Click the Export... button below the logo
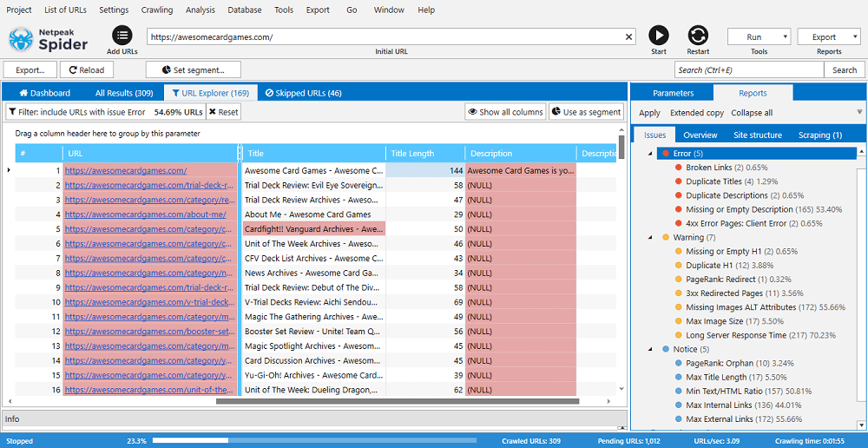 [30, 69]
